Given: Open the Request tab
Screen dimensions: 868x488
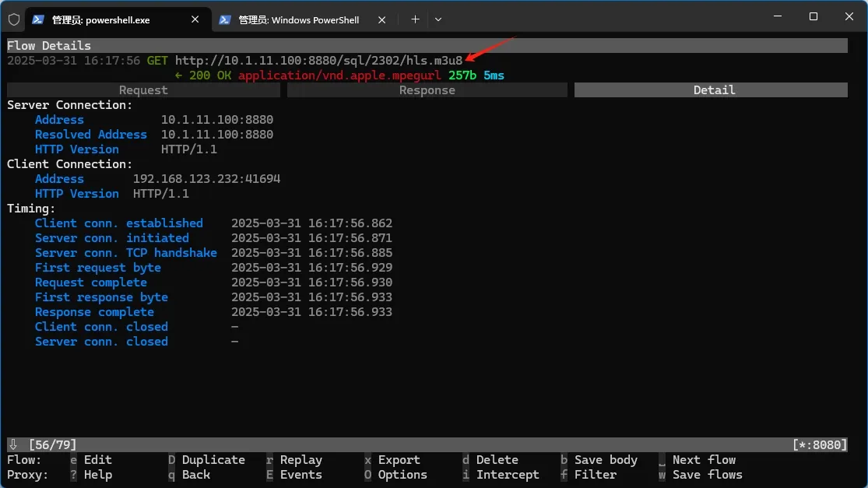Looking at the screenshot, I should pos(143,90).
